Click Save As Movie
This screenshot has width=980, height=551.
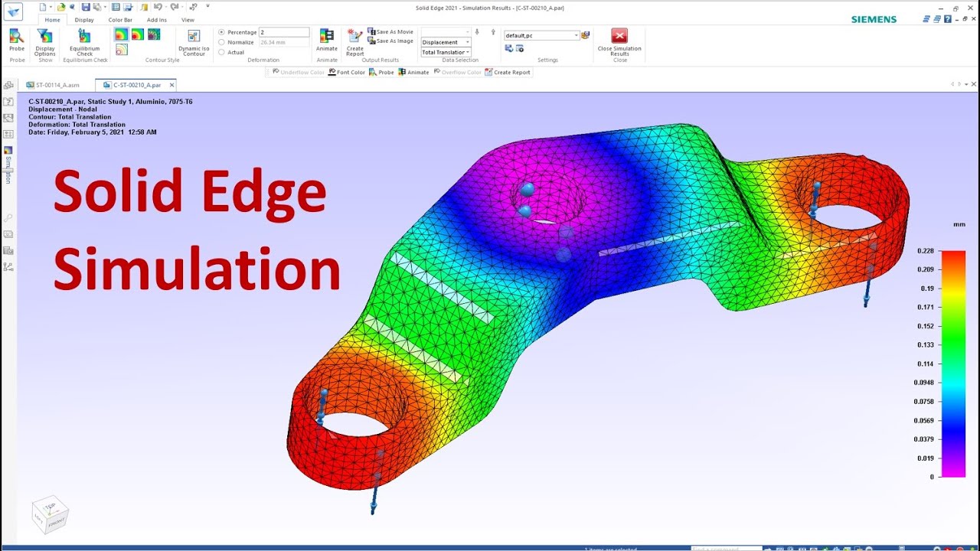pyautogui.click(x=390, y=32)
